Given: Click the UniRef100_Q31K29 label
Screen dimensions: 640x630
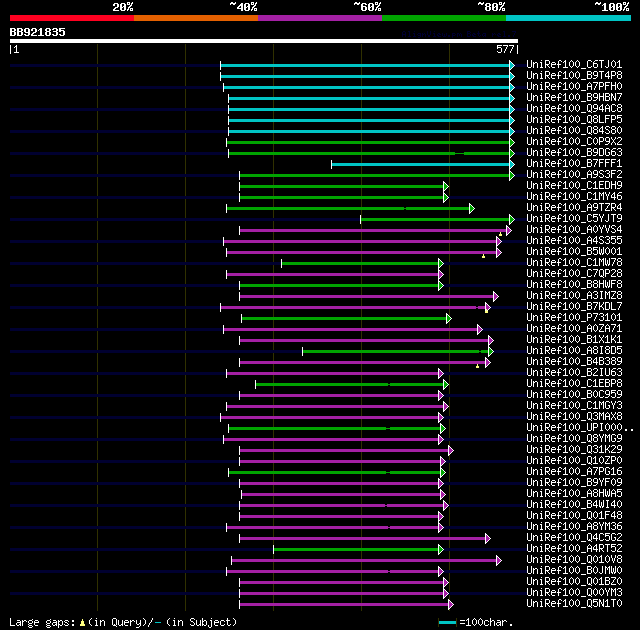Looking at the screenshot, I should pos(574,450).
